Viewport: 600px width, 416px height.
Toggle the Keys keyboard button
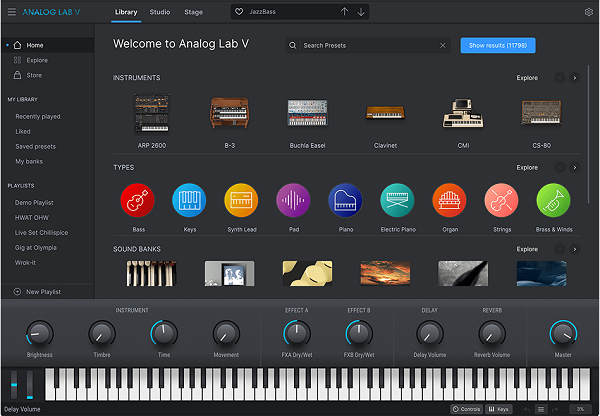(499, 409)
